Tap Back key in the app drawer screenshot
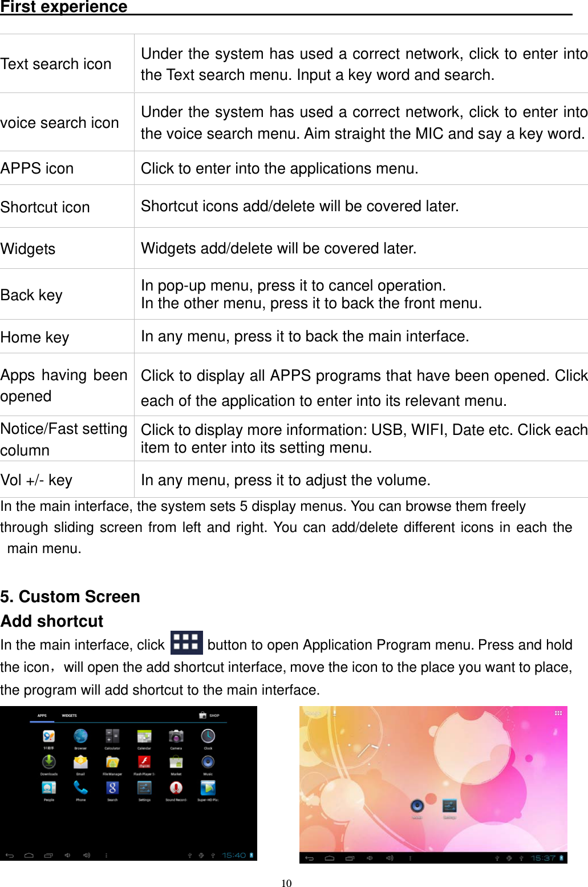 pyautogui.click(x=10, y=856)
